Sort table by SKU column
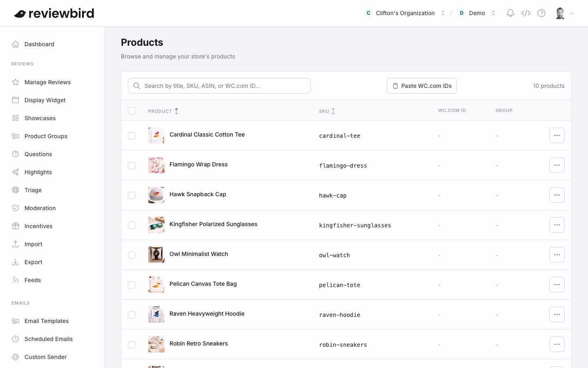This screenshot has width=588, height=368. [327, 111]
